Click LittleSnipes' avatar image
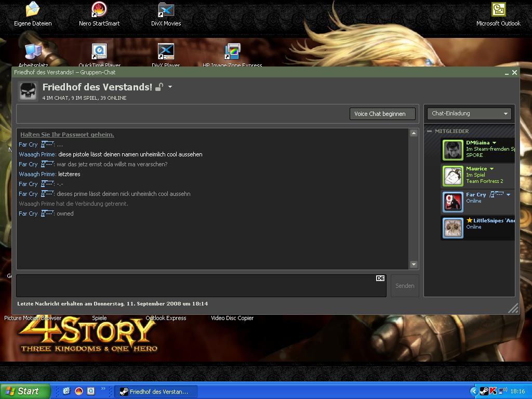Viewport: 532px width, 399px height. (x=453, y=228)
